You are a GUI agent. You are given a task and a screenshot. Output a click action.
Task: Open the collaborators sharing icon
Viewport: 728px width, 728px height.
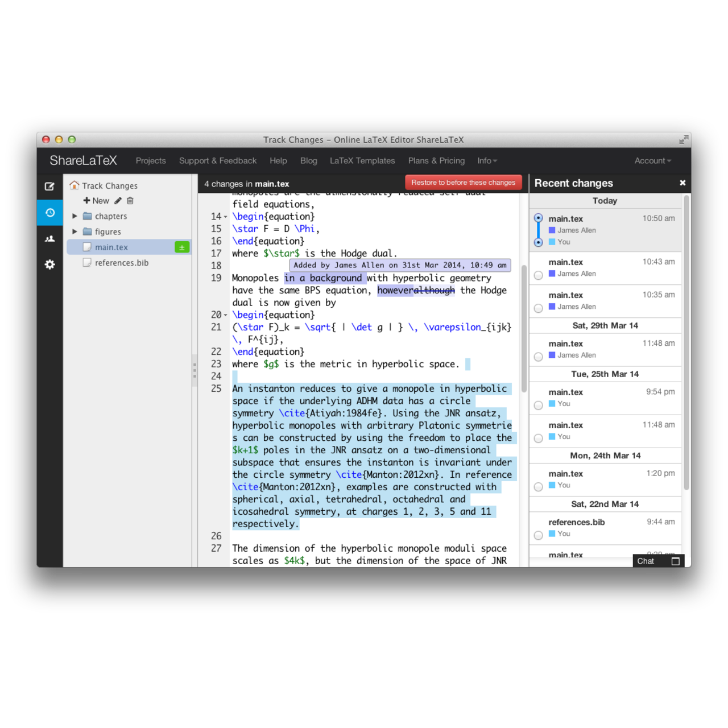coord(49,239)
